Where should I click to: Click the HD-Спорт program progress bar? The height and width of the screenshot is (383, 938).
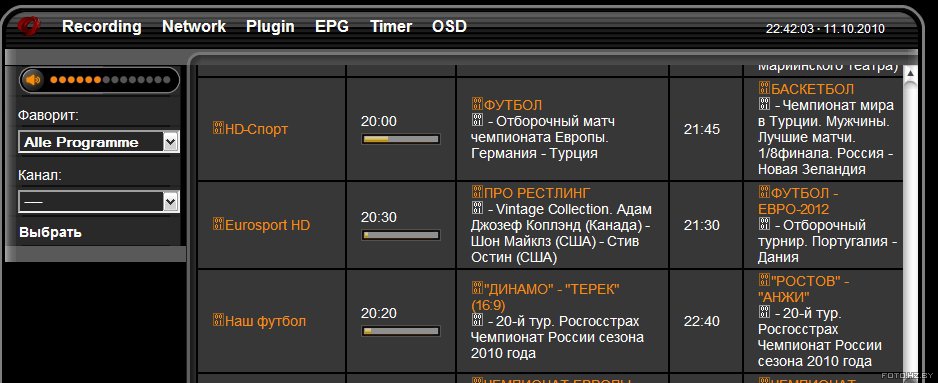pos(401,139)
